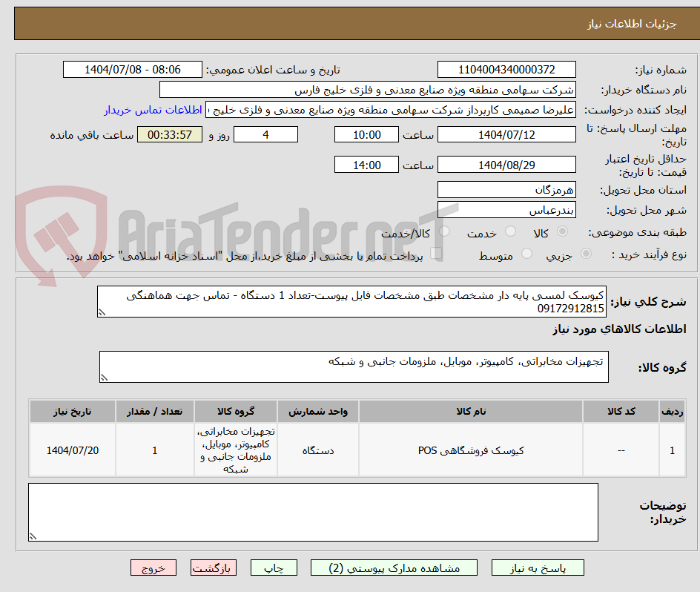Viewport: 700px width, 592px height.
Task: Select the متوسط purchase type radio
Action: tap(526, 254)
